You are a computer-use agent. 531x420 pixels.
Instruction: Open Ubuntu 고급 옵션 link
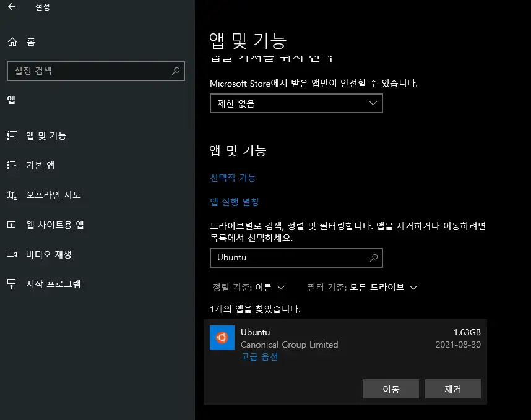(x=259, y=357)
